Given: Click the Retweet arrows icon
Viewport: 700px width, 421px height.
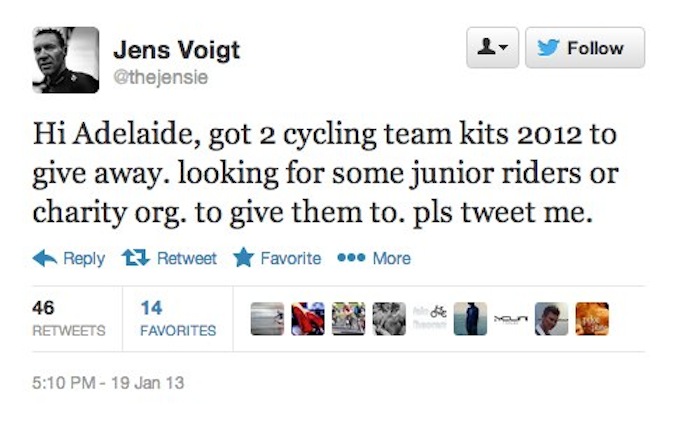Looking at the screenshot, I should (x=136, y=258).
